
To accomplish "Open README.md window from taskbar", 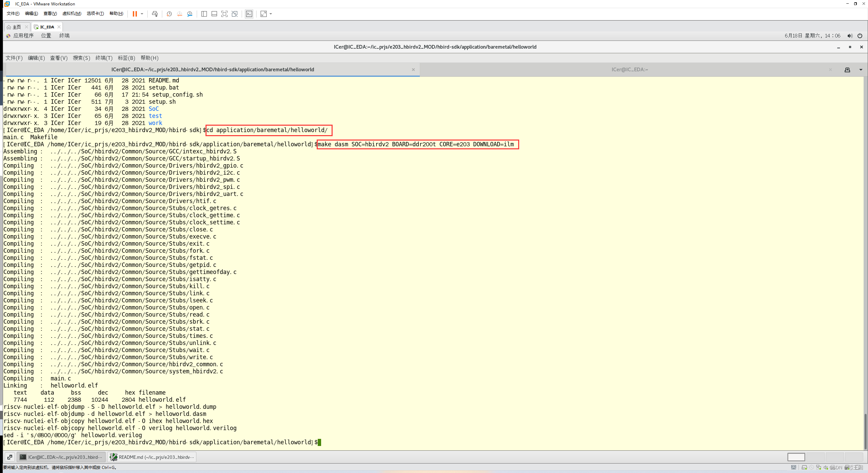I will coord(152,457).
